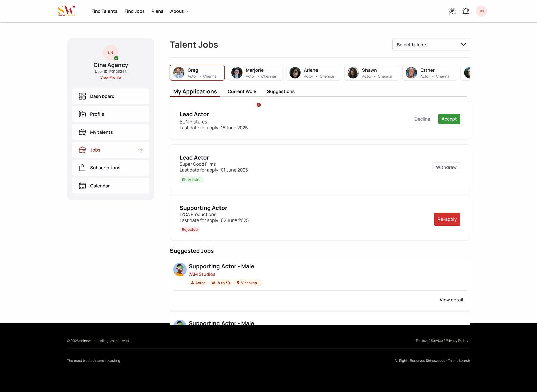Click the Rejected status tag
The image size is (537, 392).
coord(190,230)
